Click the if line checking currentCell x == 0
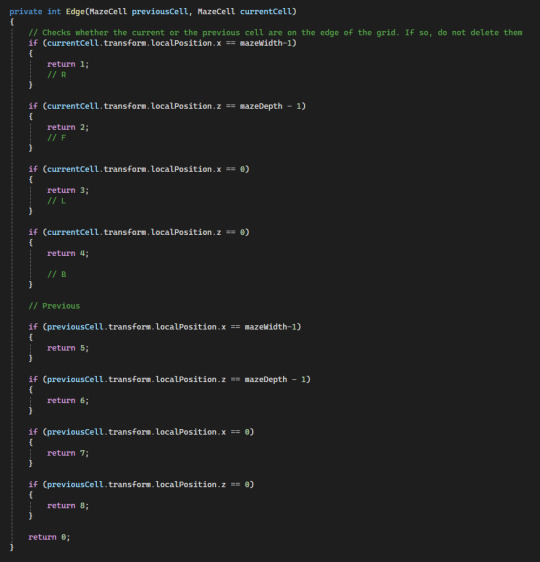The image size is (540, 562). point(139,169)
